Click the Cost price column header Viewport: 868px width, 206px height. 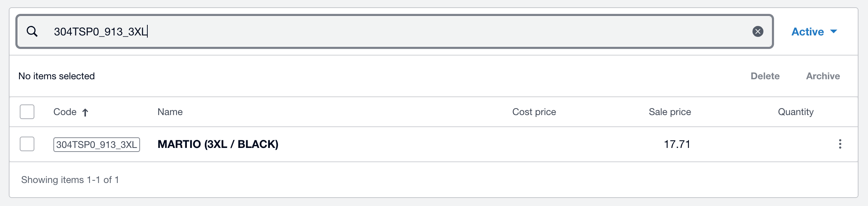click(x=534, y=112)
